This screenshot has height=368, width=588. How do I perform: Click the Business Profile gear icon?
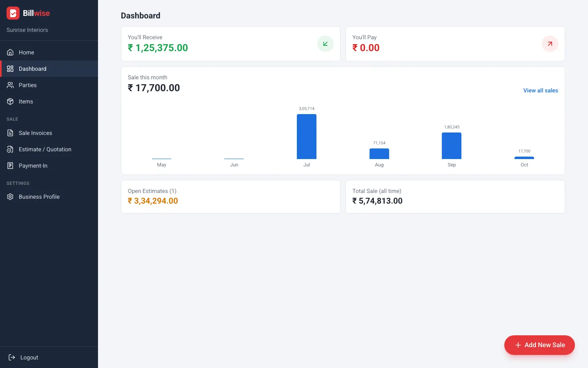[10, 197]
